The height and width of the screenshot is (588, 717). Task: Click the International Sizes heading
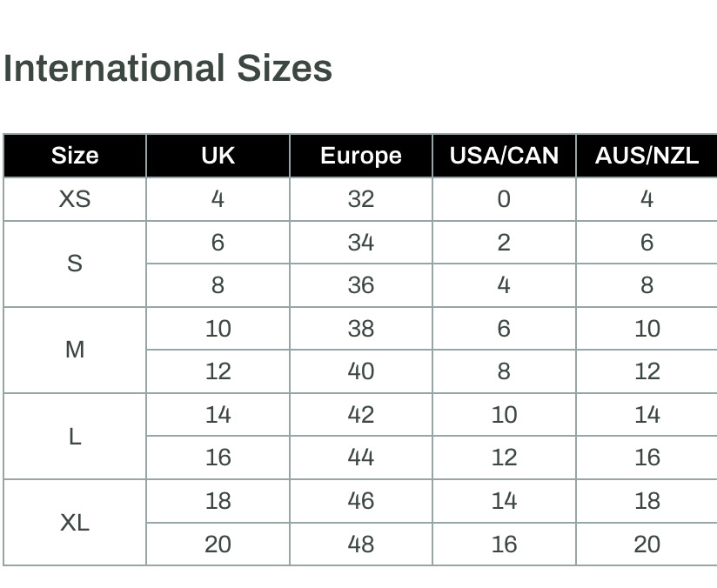click(168, 69)
